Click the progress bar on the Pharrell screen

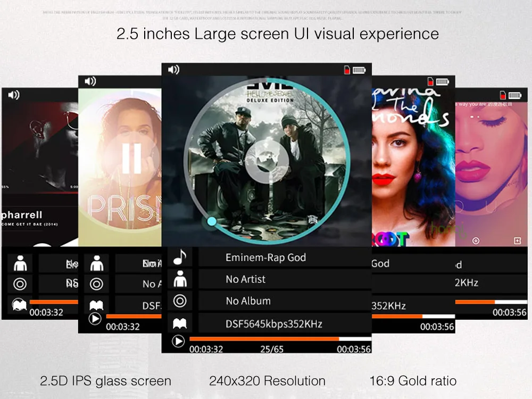click(x=54, y=302)
